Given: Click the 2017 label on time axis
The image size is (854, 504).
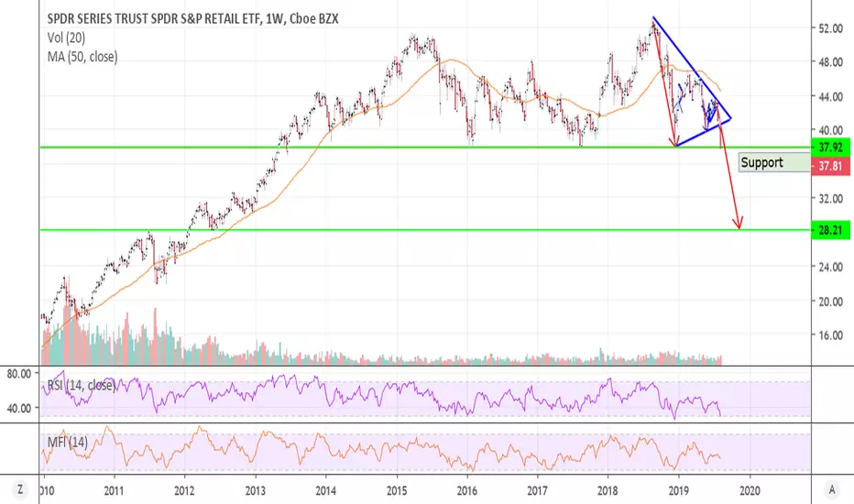Looking at the screenshot, I should (x=538, y=491).
